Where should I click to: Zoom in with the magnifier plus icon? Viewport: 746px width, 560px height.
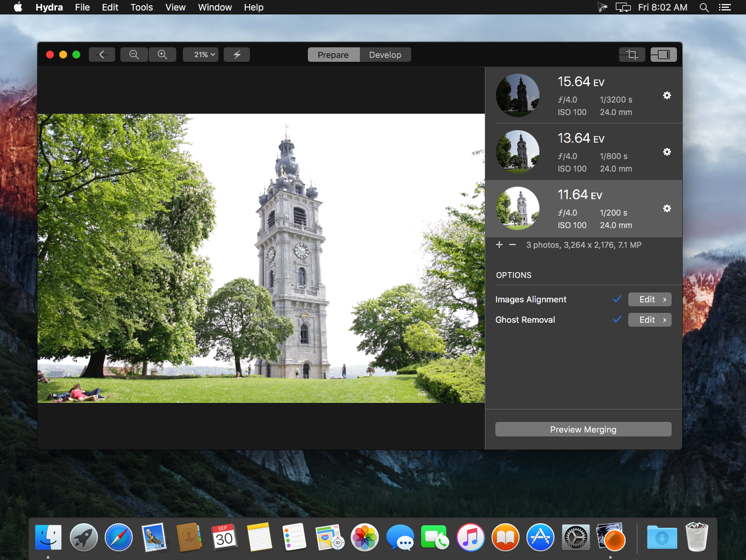point(162,55)
